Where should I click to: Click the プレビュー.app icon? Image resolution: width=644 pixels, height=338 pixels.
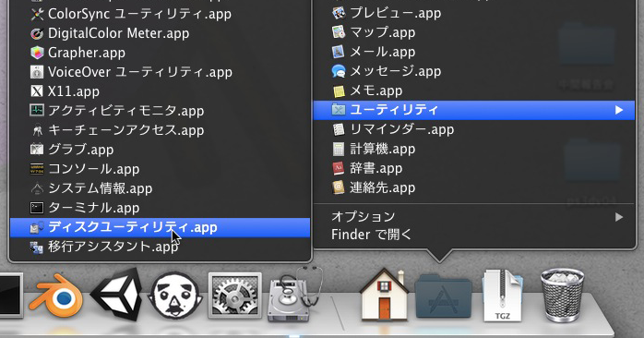[339, 13]
